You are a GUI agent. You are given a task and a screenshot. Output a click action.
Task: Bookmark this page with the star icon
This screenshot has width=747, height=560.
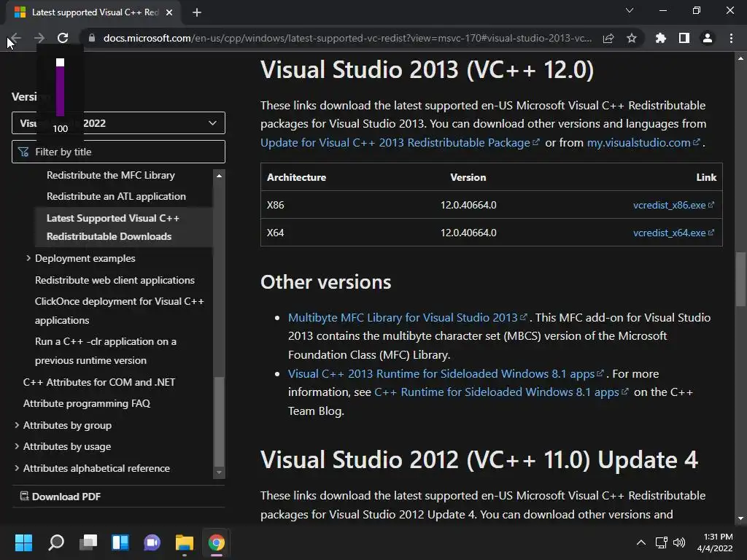tap(632, 38)
